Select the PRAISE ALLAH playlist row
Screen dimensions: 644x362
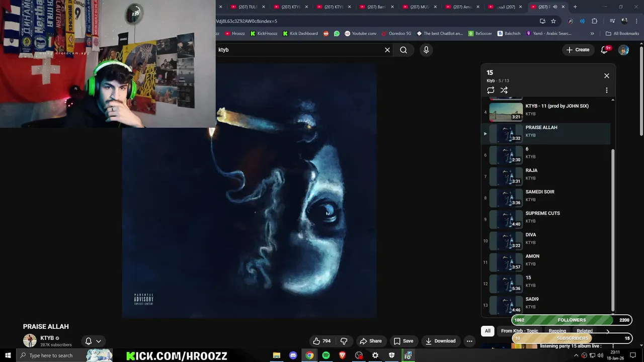click(546, 134)
